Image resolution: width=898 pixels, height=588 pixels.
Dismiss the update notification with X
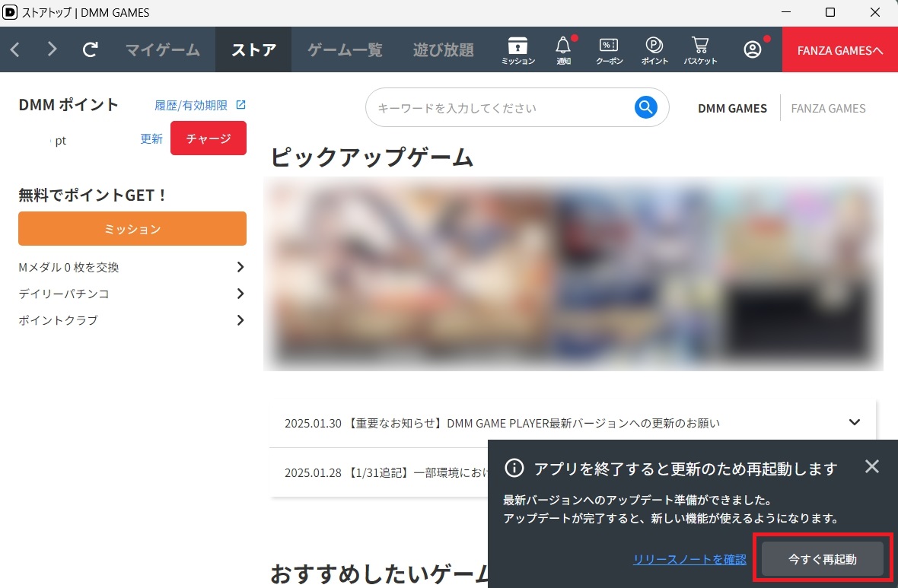(x=871, y=466)
